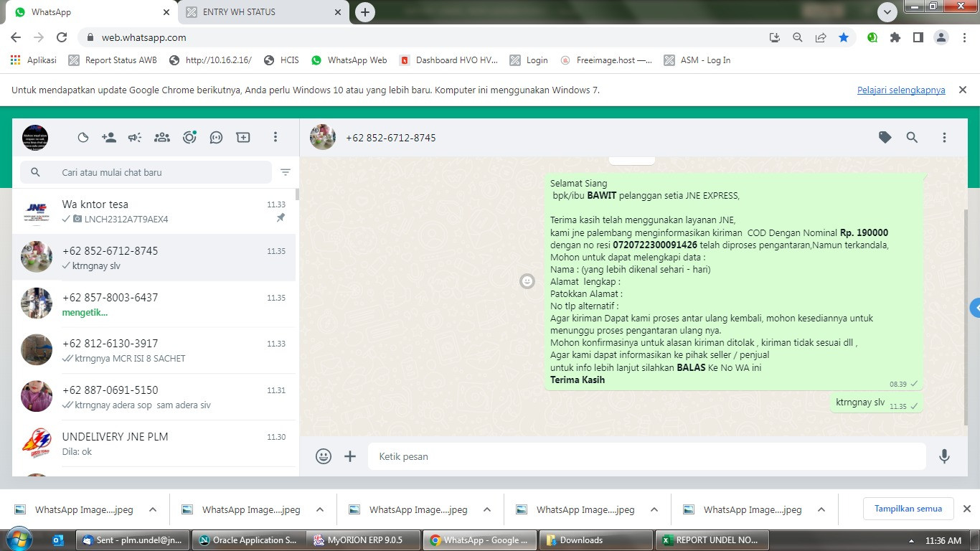Go back in browser history

pyautogui.click(x=16, y=37)
